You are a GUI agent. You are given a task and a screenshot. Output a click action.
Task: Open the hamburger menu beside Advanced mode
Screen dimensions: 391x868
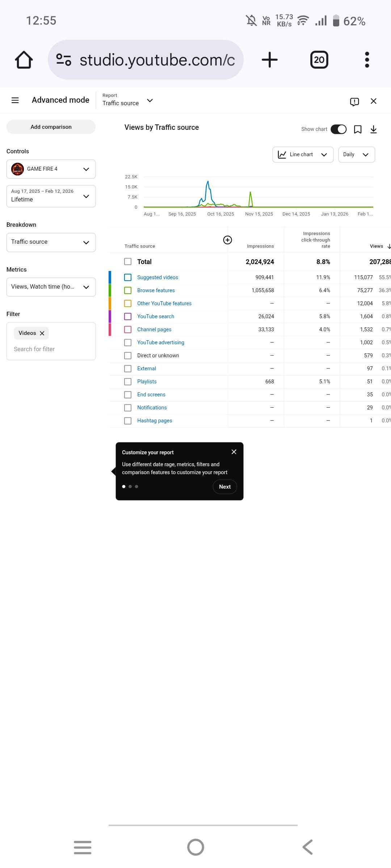[x=15, y=101]
